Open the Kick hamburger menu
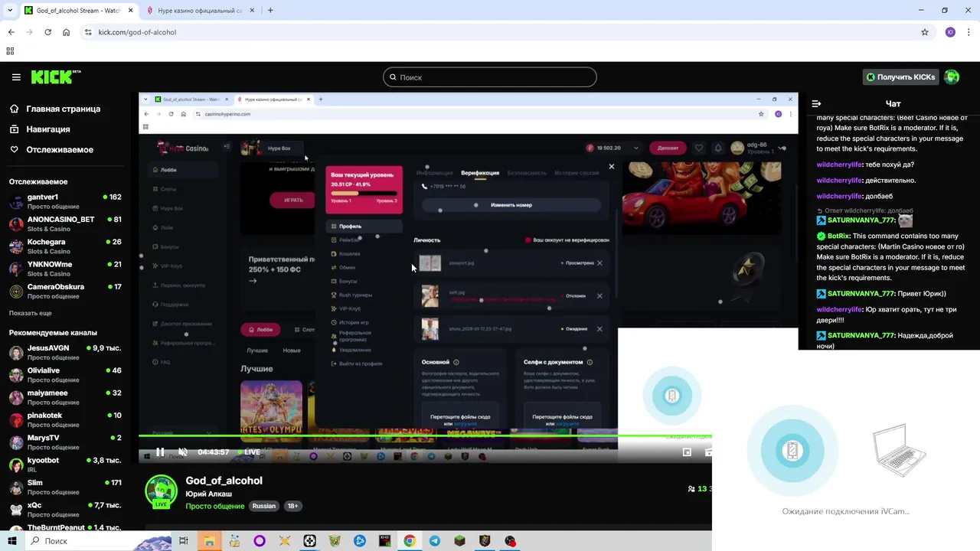Screen dimensions: 980x551 pos(16,77)
